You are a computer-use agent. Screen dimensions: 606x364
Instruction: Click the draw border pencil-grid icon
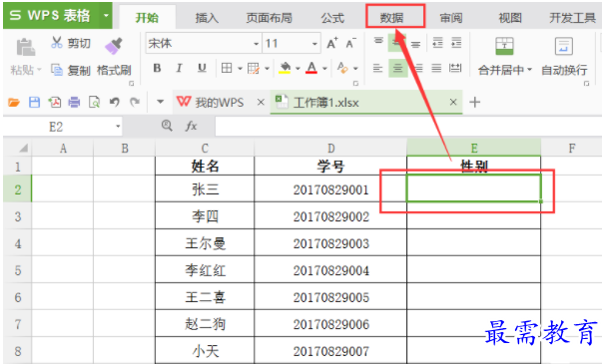[x=254, y=69]
